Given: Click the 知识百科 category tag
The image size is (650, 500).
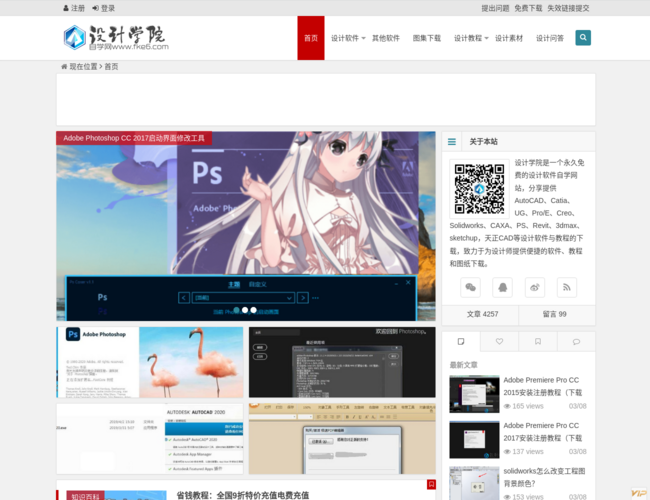Looking at the screenshot, I should click(x=85, y=496).
